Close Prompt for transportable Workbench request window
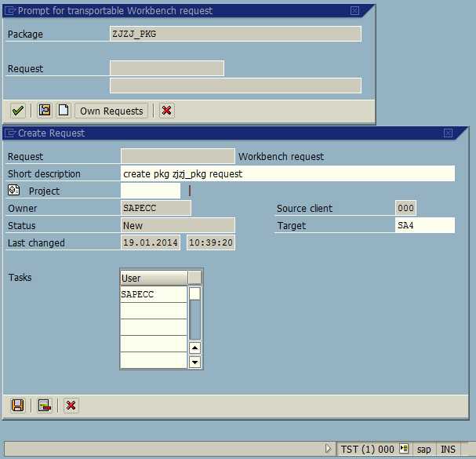Screen dimensions: 476x459 point(354,11)
